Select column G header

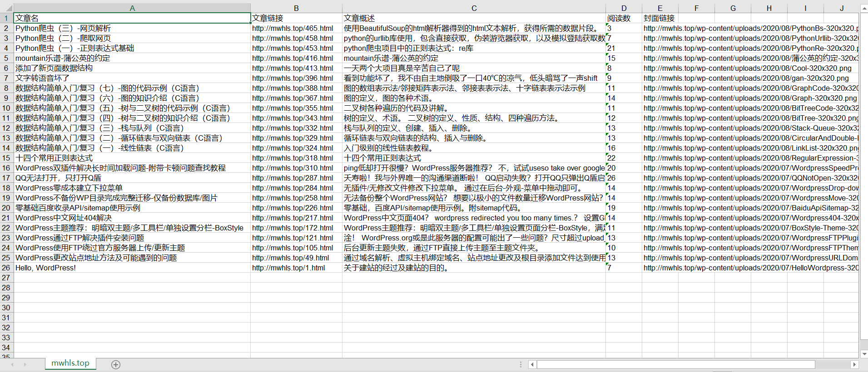[733, 8]
